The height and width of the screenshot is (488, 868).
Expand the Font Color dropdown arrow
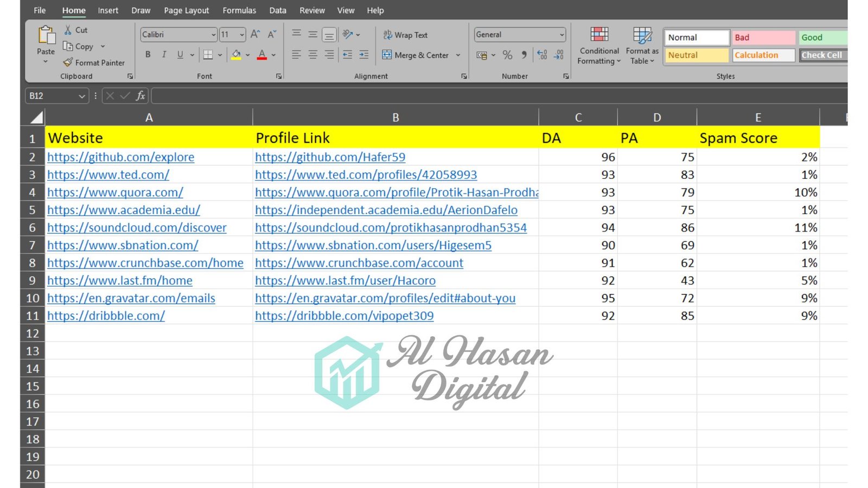(273, 55)
